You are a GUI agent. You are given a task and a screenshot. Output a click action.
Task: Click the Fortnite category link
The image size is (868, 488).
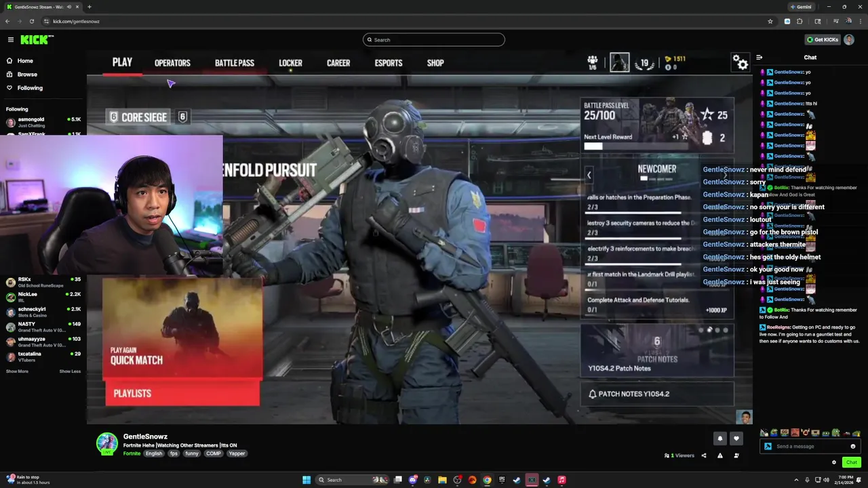point(132,453)
